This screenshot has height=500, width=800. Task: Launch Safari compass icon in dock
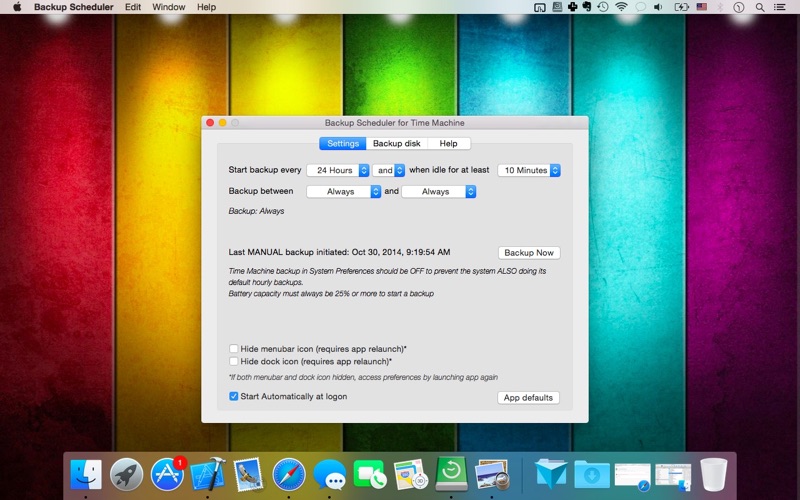289,474
